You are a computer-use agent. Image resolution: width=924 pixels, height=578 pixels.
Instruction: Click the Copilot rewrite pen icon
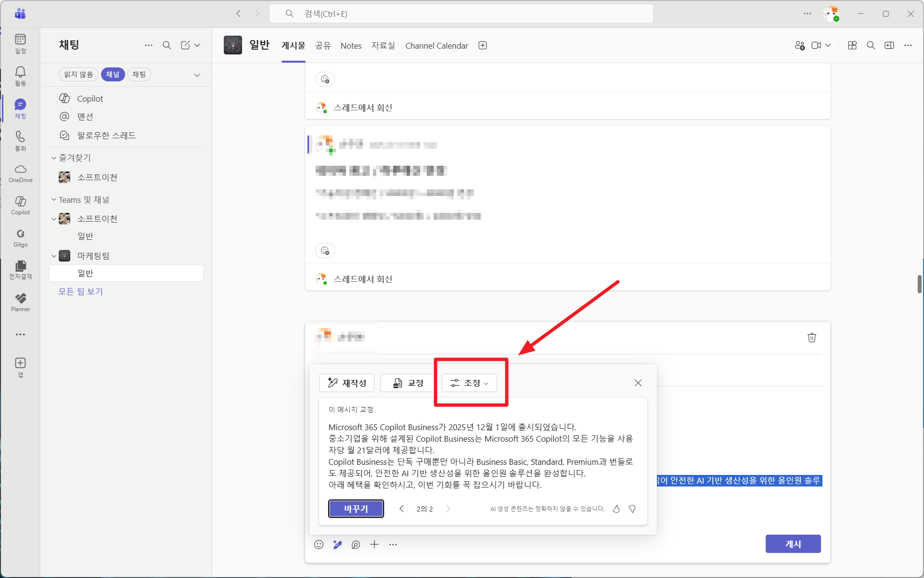tap(337, 544)
